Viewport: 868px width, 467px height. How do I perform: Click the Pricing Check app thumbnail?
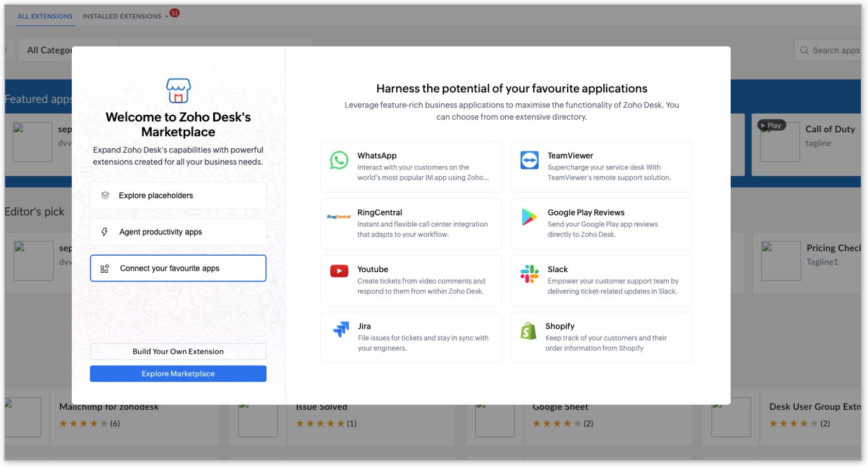(781, 261)
